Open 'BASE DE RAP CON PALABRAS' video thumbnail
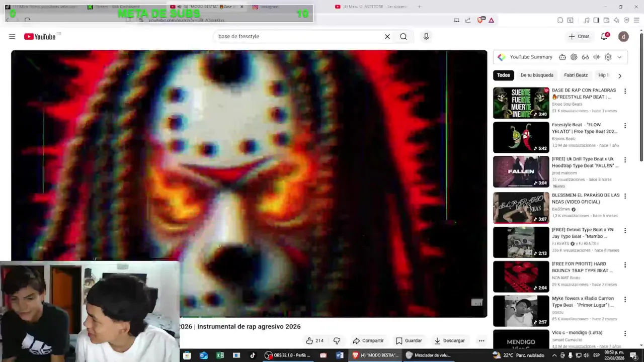The width and height of the screenshot is (644, 362). (521, 103)
